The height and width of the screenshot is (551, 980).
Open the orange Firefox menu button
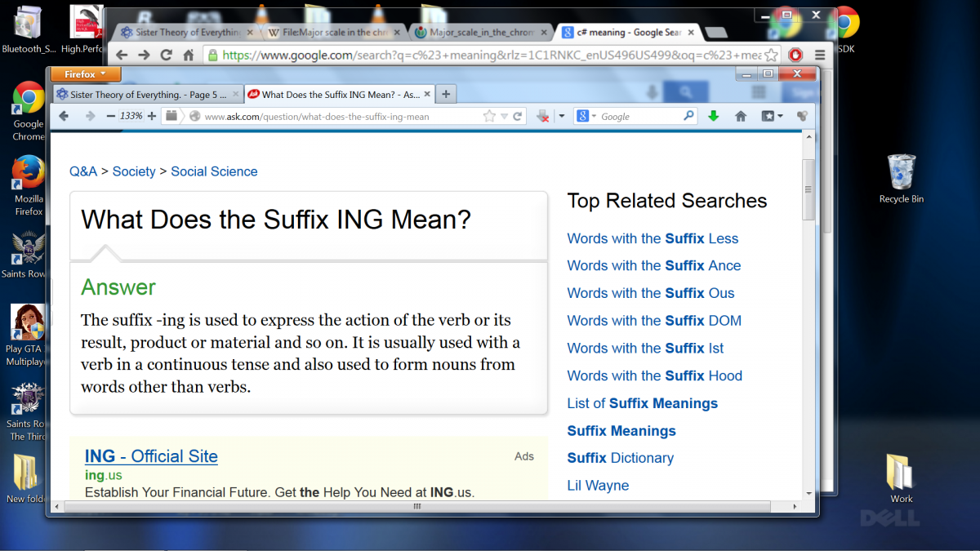pyautogui.click(x=85, y=74)
